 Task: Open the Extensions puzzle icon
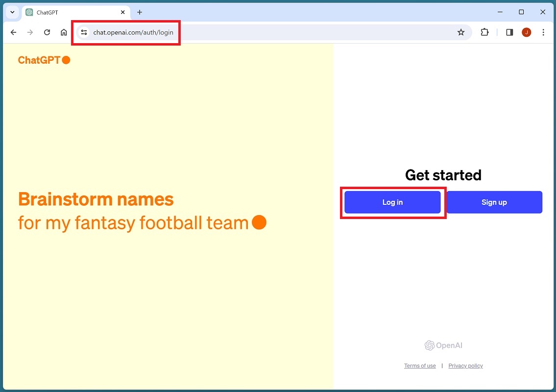click(484, 32)
